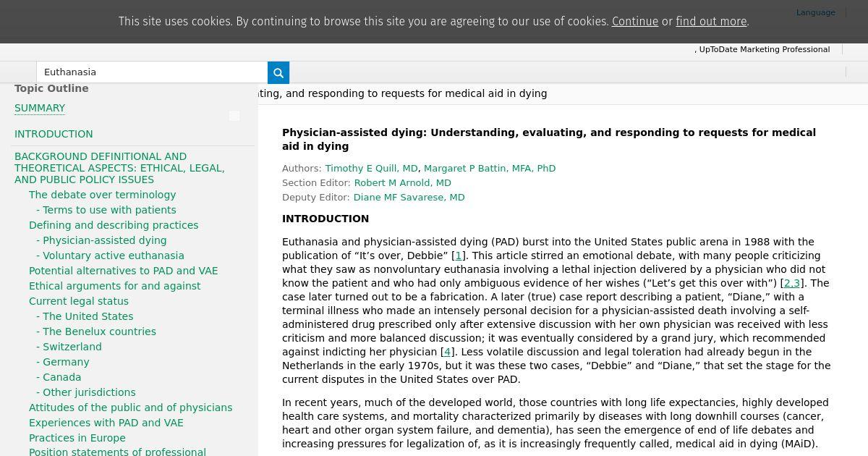Select INTRODUCTION in the topic outline
The height and width of the screenshot is (456, 868).
coord(54,134)
